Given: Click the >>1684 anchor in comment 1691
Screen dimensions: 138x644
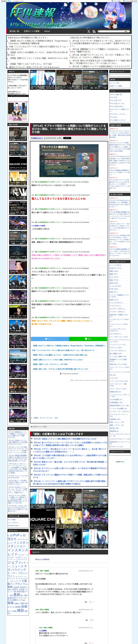Looking at the screenshot, I should click(x=43, y=630).
